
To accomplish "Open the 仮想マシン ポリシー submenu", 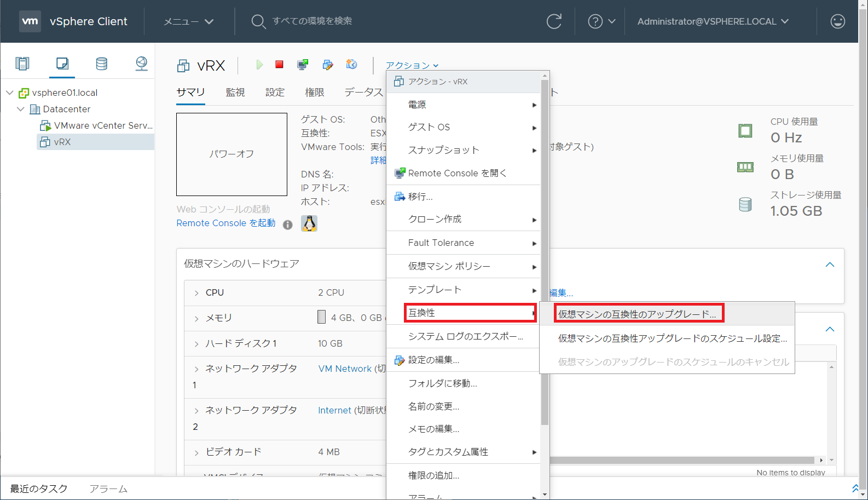I will 464,266.
